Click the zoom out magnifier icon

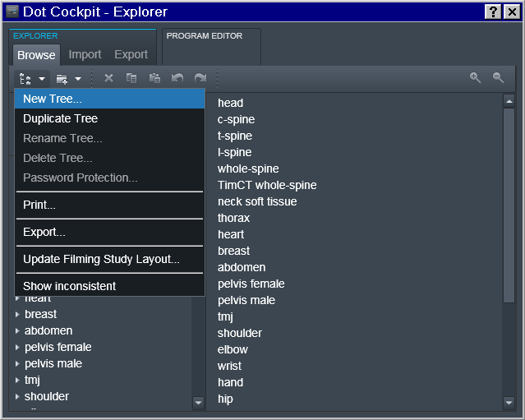pos(498,78)
